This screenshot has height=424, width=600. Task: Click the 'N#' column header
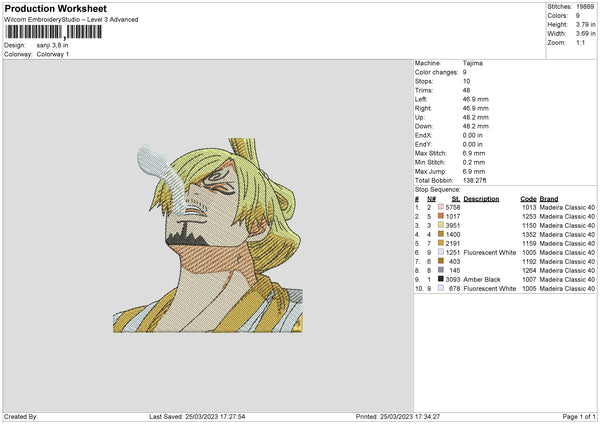[431, 199]
